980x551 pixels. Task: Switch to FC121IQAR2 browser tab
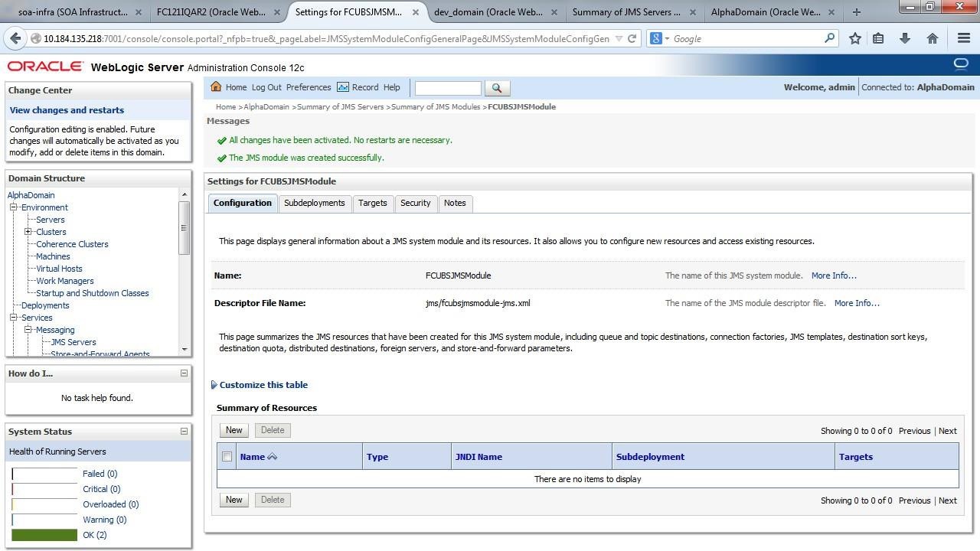217,12
